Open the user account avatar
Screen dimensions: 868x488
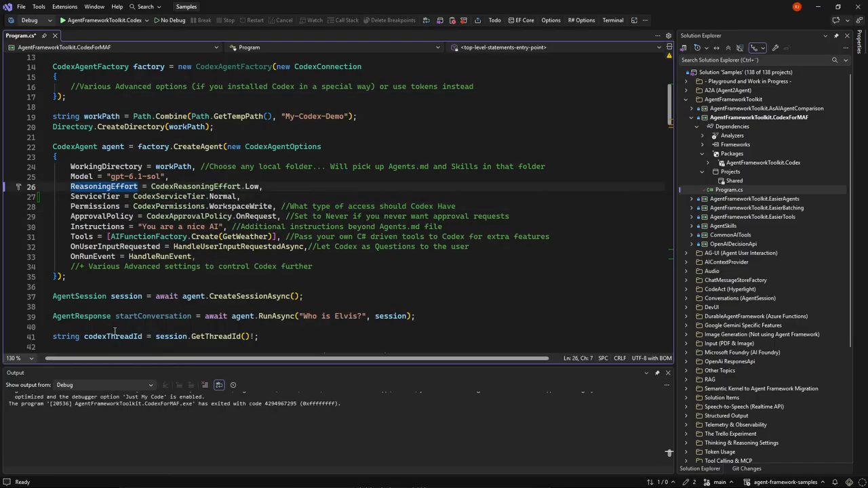tap(797, 7)
